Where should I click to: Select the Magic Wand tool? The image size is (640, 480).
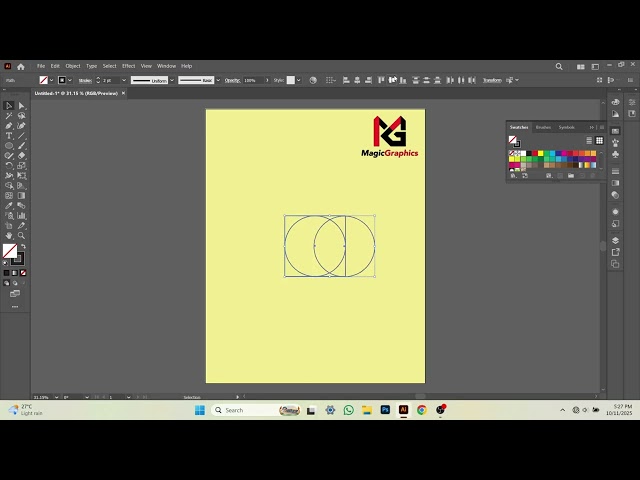9,116
